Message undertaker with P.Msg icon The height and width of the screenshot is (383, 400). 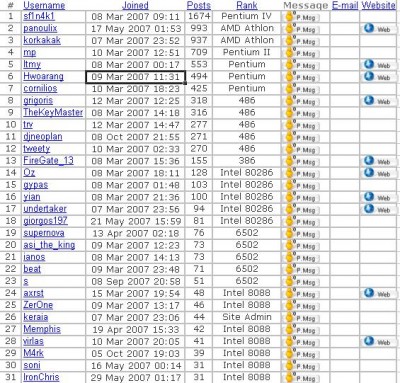point(301,209)
